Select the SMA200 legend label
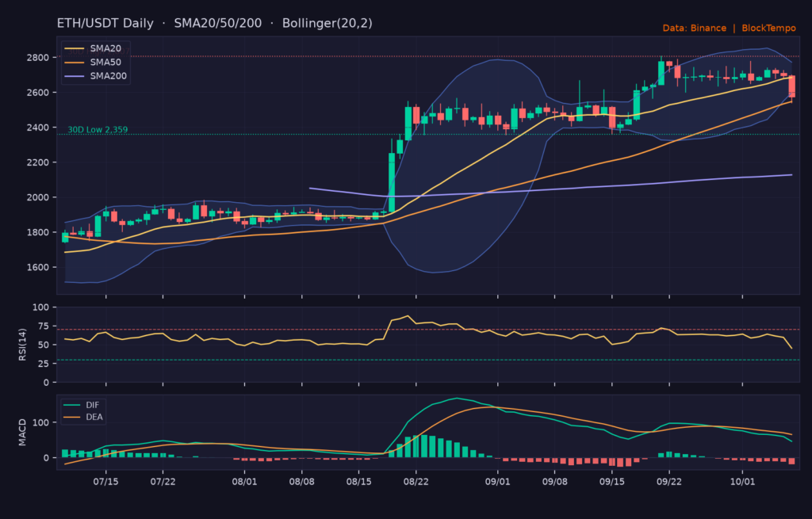Viewport: 812px width, 519px height. (108, 76)
